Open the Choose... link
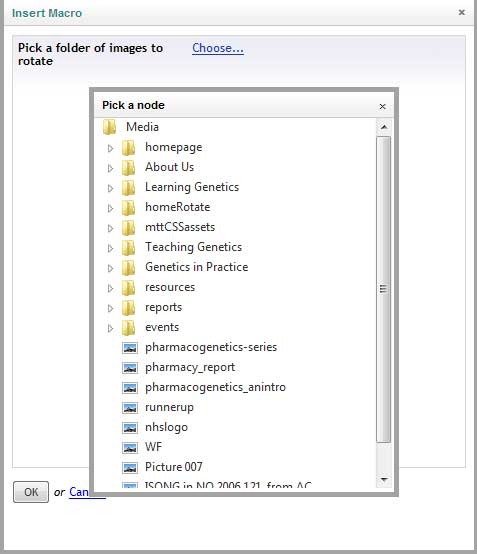The height and width of the screenshot is (554, 477). point(218,48)
